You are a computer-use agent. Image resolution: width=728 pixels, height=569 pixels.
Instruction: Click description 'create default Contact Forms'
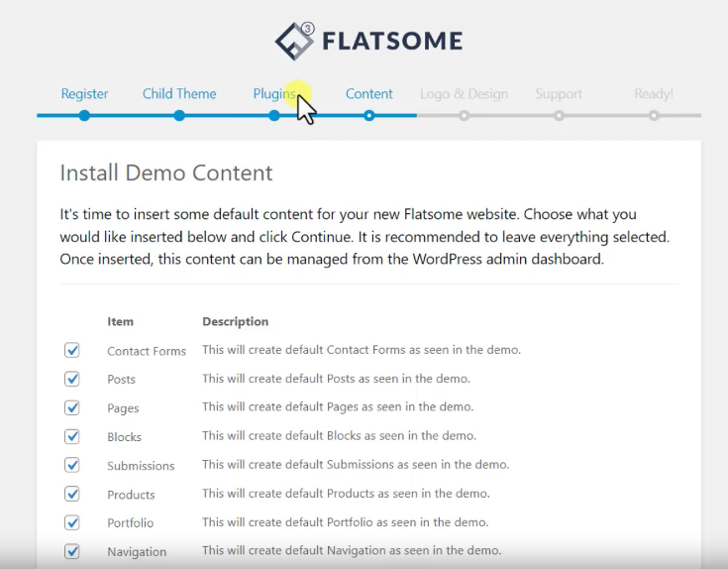(x=362, y=350)
